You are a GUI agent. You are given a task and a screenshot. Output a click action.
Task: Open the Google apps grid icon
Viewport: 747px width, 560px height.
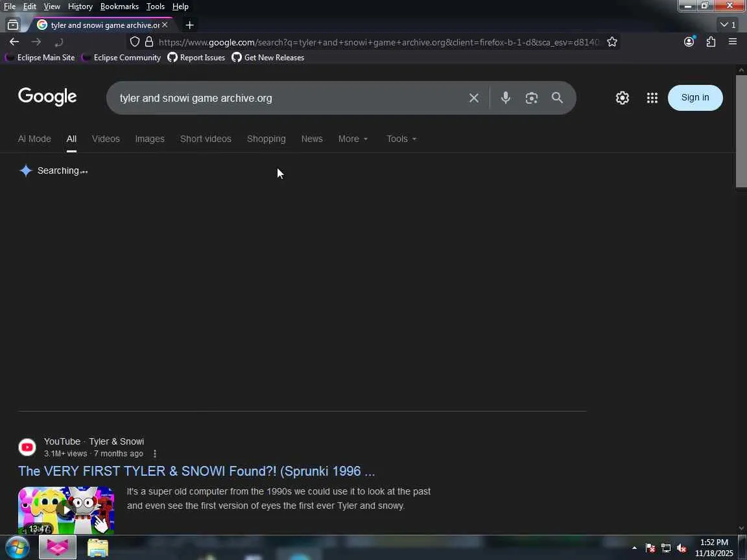pos(652,98)
